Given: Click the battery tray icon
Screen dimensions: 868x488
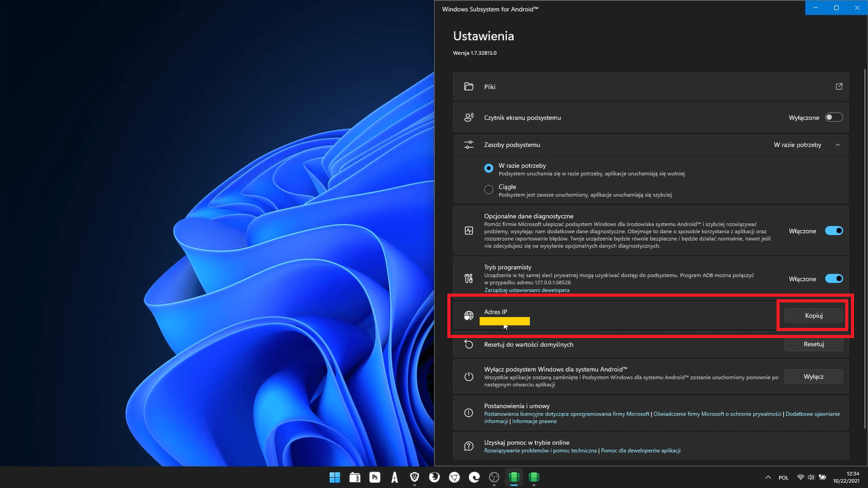Looking at the screenshot, I should (x=822, y=477).
